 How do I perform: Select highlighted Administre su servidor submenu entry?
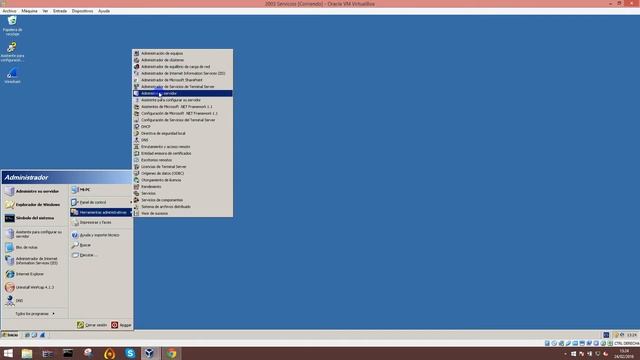click(182, 93)
